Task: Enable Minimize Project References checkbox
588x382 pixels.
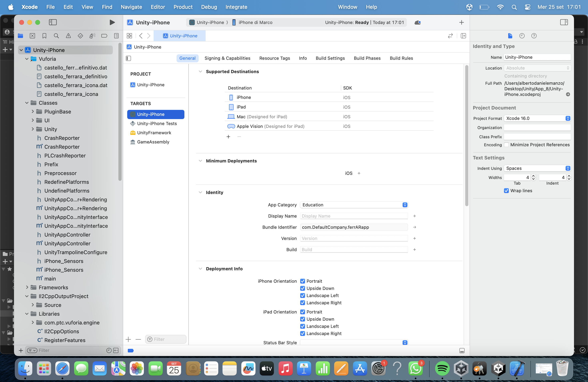Action: tap(506, 145)
